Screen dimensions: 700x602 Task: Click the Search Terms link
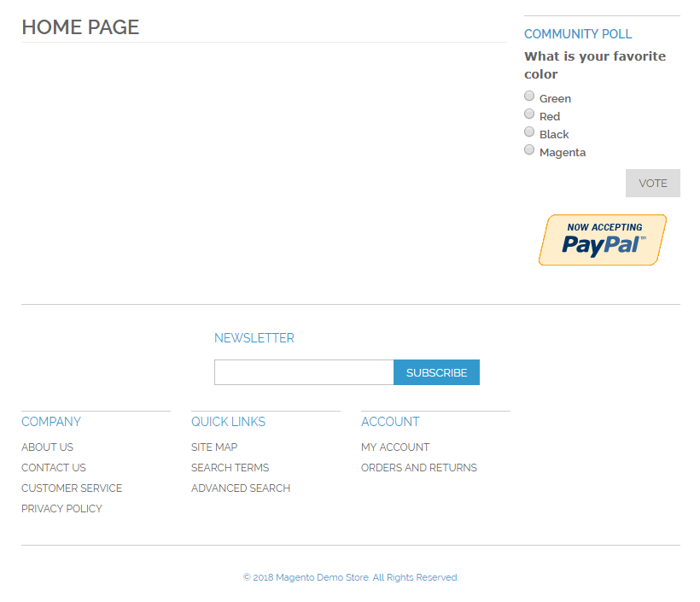pyautogui.click(x=230, y=468)
